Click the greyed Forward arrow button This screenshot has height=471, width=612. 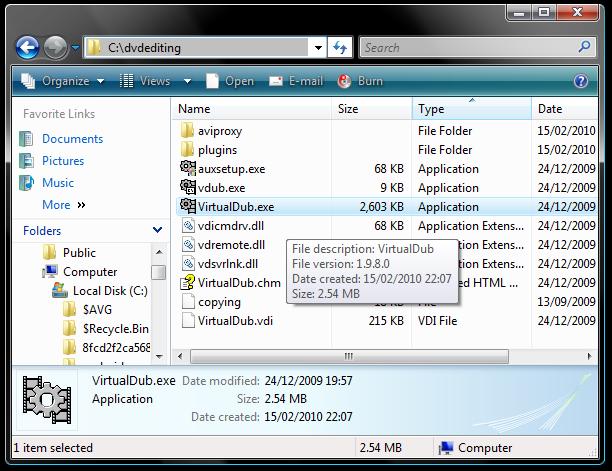(x=55, y=48)
